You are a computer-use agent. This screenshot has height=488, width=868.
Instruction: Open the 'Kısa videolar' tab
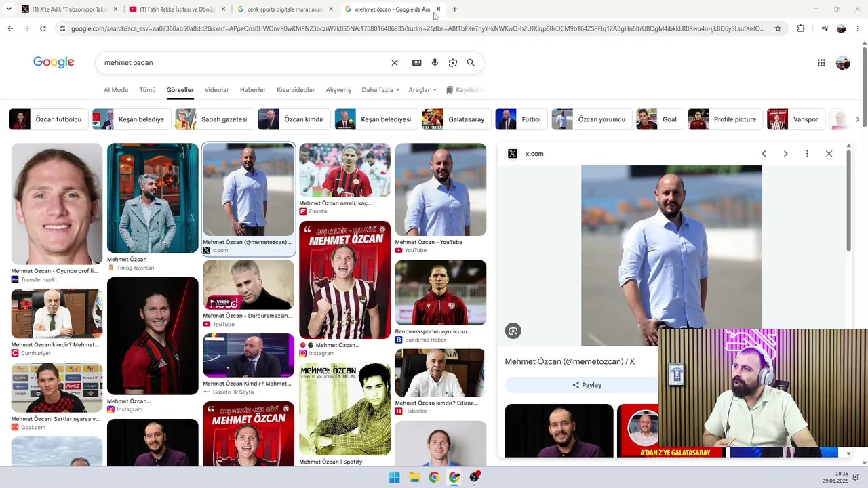(x=296, y=90)
